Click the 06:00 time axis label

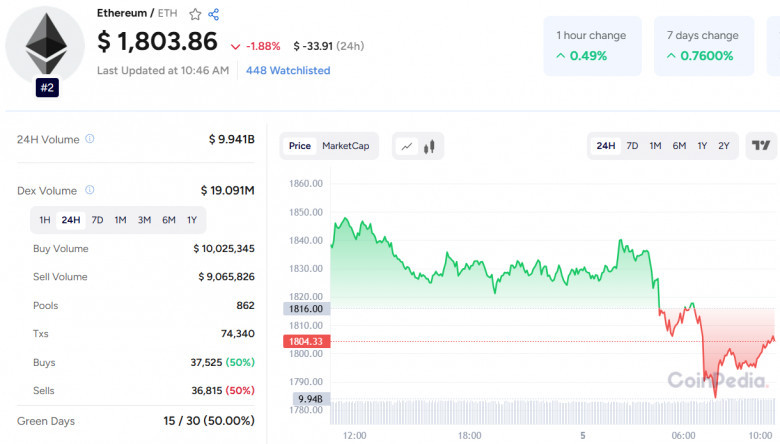point(683,436)
